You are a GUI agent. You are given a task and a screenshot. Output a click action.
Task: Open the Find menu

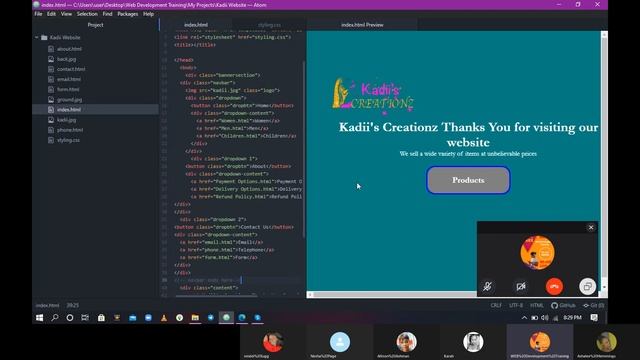(x=107, y=14)
